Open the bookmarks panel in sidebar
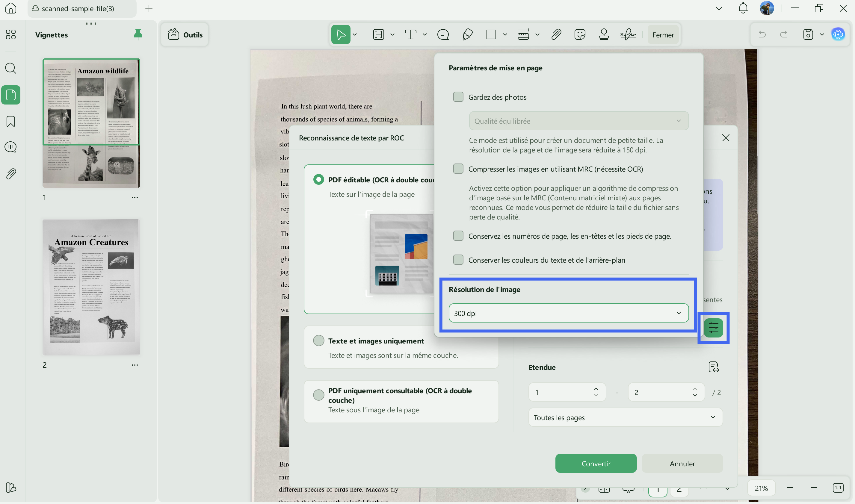Image resolution: width=855 pixels, height=504 pixels. tap(11, 121)
